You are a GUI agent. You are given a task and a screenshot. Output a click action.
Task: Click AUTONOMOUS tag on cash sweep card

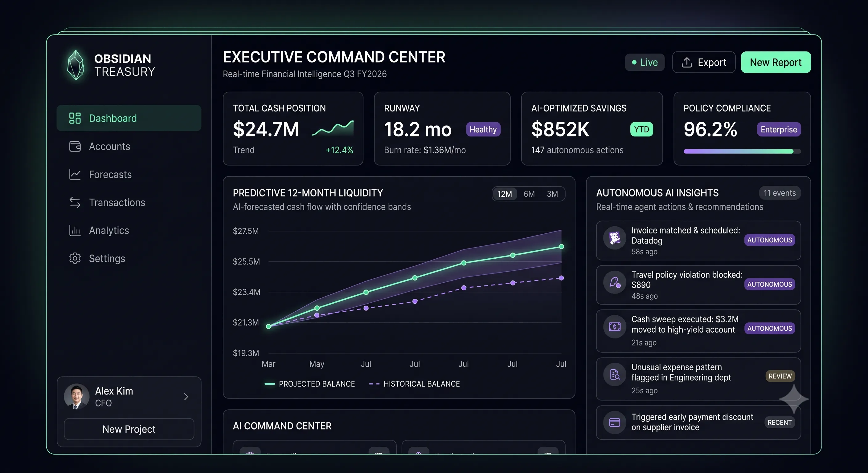(x=770, y=328)
